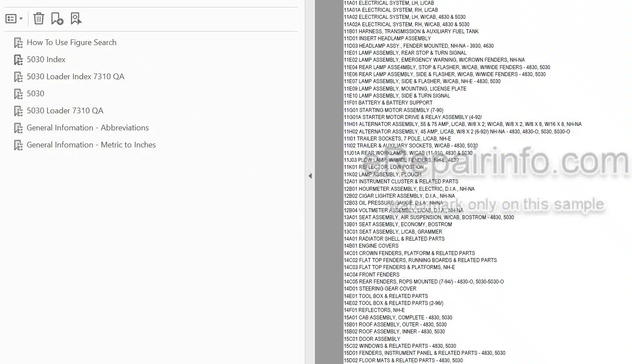Add a new bookmark icon
This screenshot has width=632, height=364.
coord(57,18)
